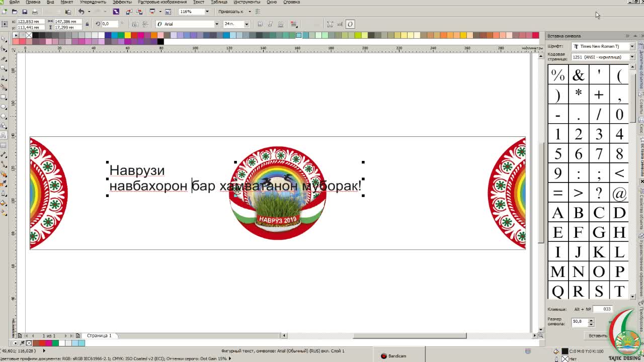The width and height of the screenshot is (644, 362).
Task: Insert the ampersand symbol
Action: tap(578, 75)
